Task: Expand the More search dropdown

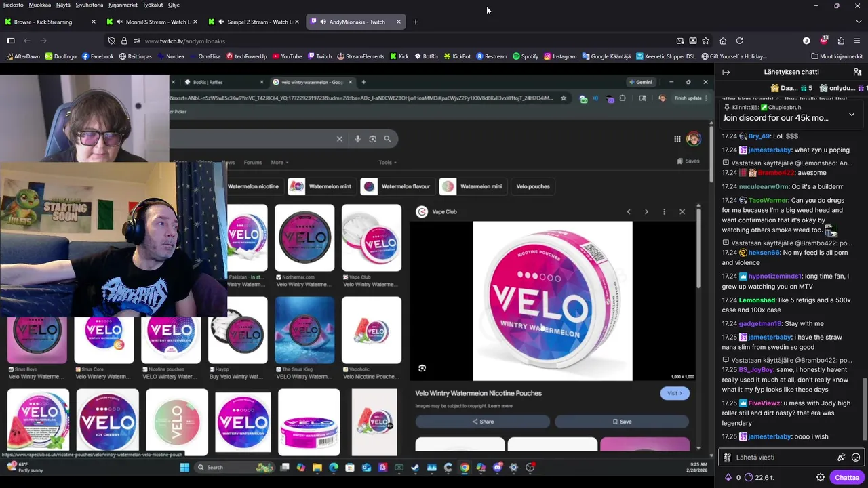Action: coord(279,163)
